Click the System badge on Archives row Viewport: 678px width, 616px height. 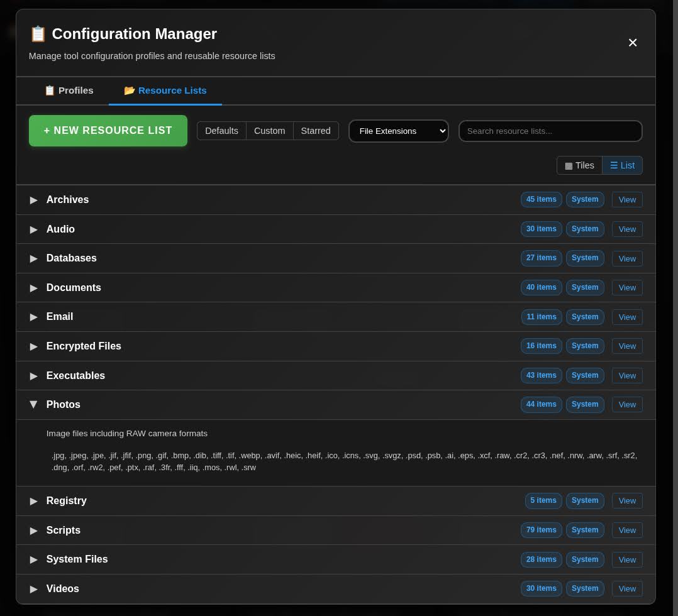click(585, 199)
